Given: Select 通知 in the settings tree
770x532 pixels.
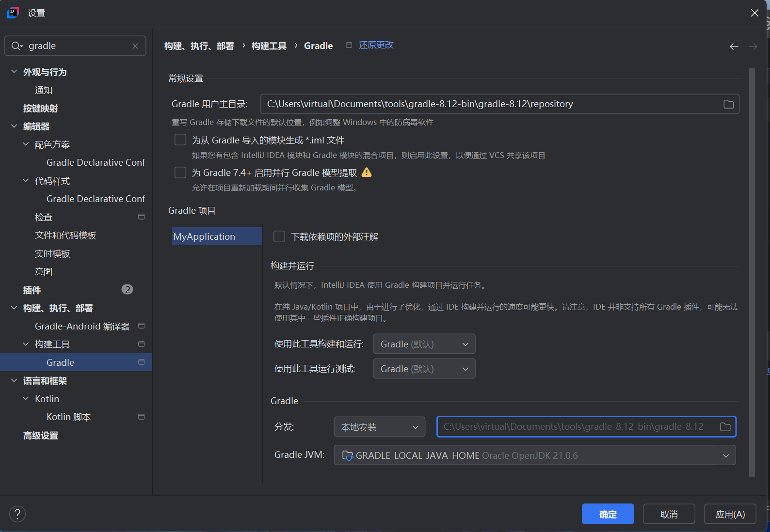Looking at the screenshot, I should (x=44, y=90).
